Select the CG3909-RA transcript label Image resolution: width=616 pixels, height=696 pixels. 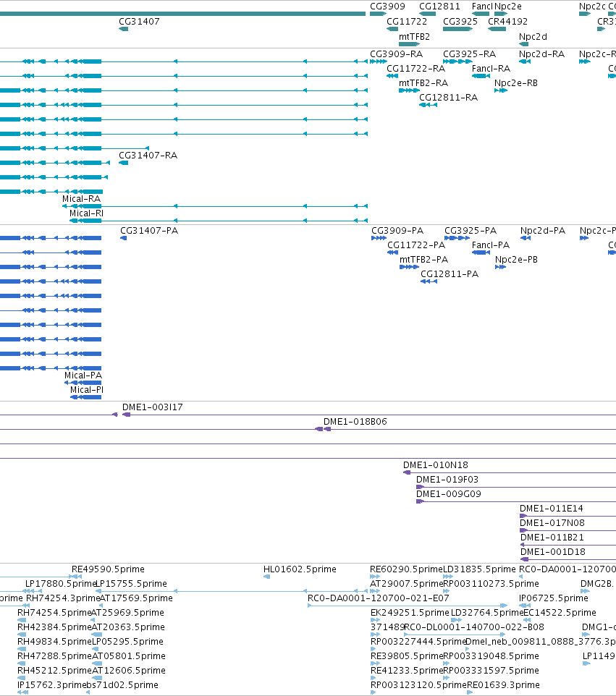pos(396,54)
